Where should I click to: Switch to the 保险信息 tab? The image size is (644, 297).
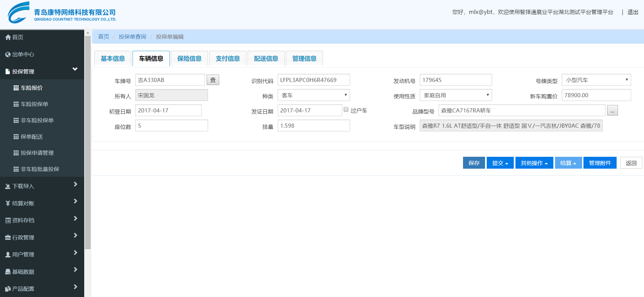[189, 59]
